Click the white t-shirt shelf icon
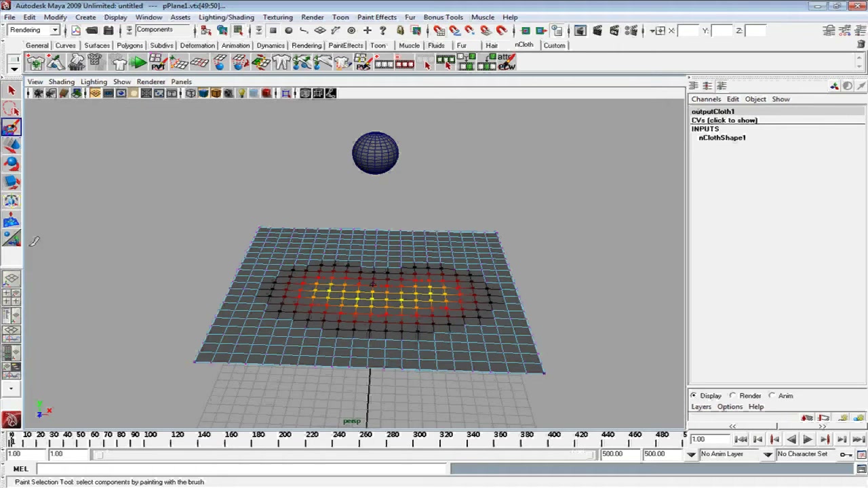 pos(119,63)
